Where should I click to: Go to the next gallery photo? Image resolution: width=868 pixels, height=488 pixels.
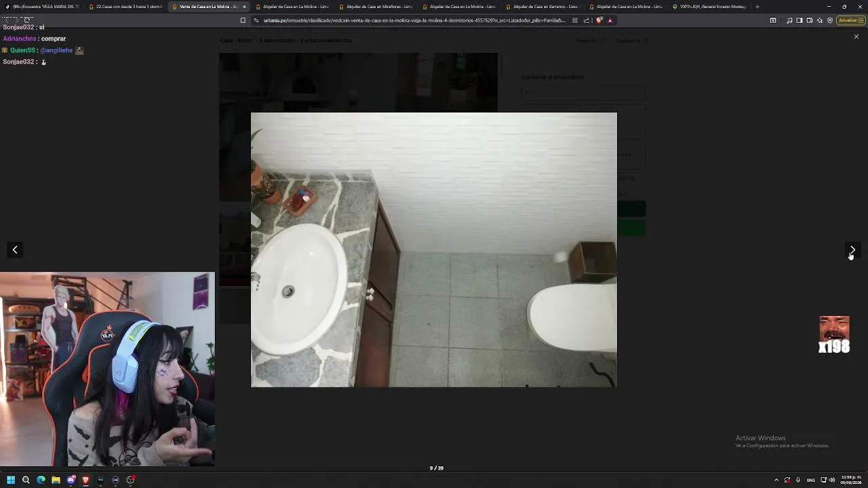tap(852, 250)
